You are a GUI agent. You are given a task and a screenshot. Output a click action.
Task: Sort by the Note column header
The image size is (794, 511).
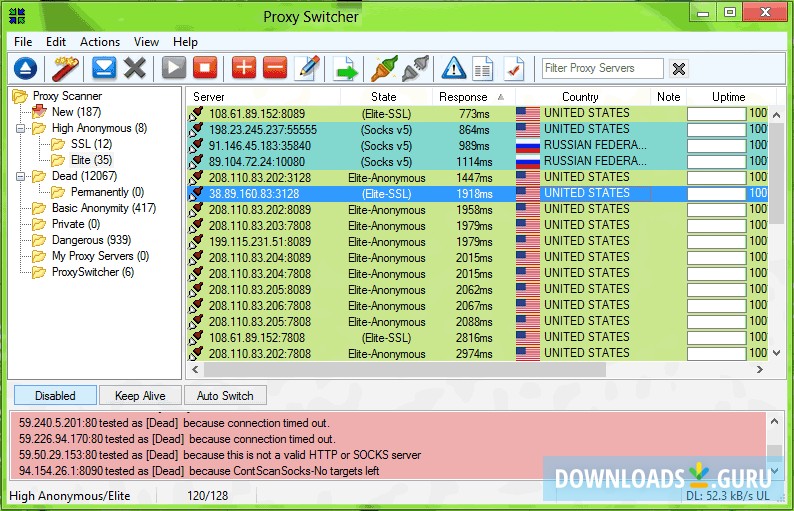coord(668,97)
